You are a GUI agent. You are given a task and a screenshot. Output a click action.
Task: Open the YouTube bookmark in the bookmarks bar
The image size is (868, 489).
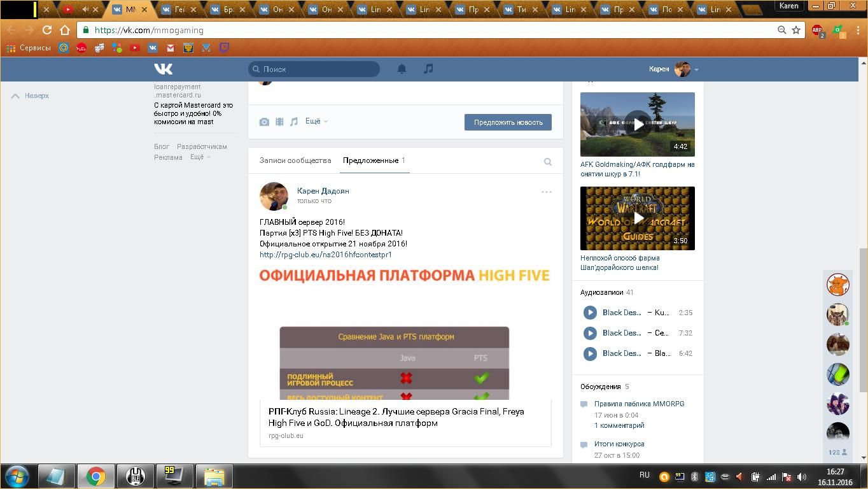pos(135,48)
